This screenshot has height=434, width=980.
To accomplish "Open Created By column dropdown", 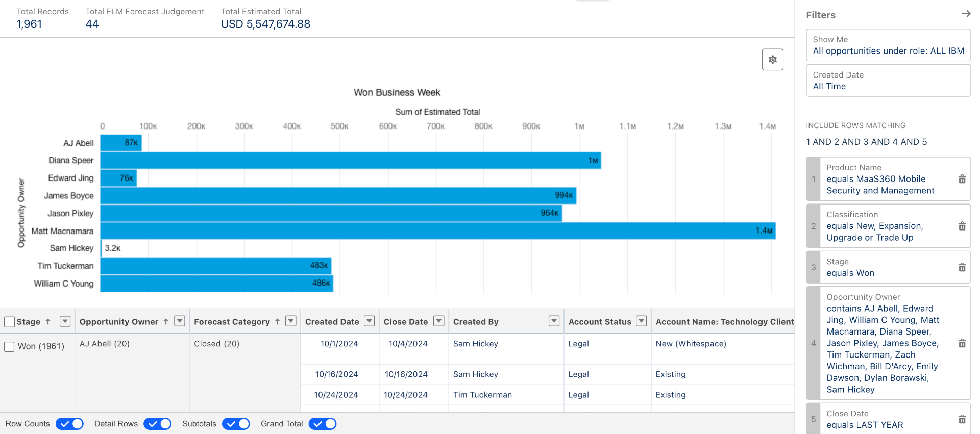I will [554, 321].
